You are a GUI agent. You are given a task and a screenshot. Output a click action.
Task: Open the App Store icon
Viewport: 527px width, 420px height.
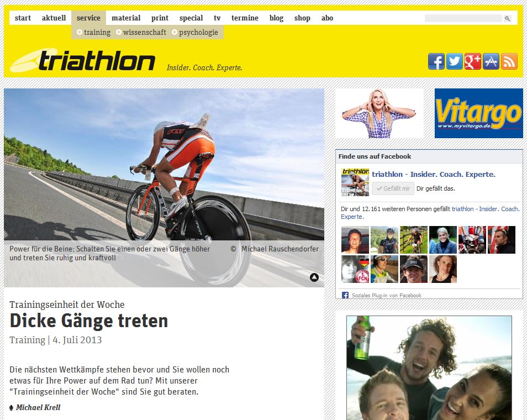point(491,61)
